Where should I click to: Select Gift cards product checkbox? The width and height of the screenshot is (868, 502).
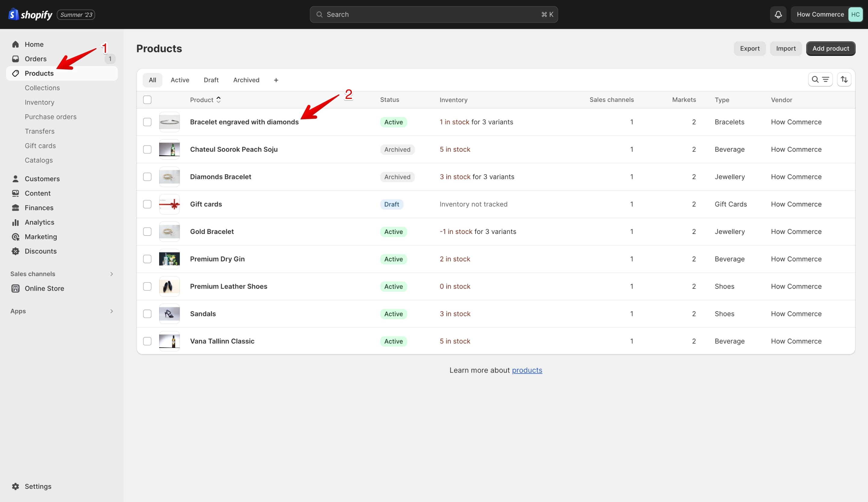(x=147, y=204)
